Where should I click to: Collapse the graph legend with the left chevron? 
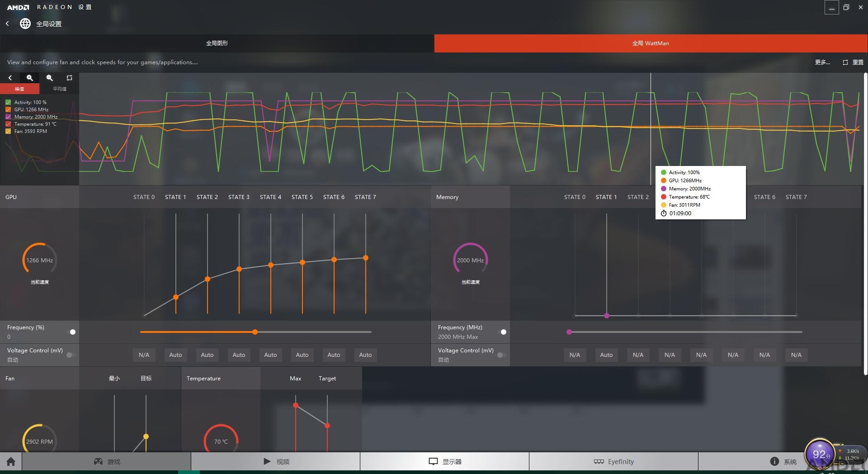(x=10, y=78)
